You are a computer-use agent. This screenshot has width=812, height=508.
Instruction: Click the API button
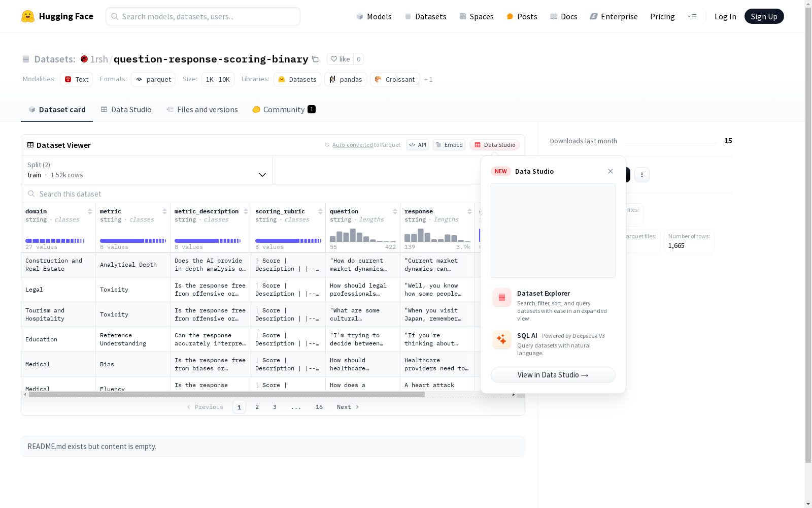(x=418, y=145)
